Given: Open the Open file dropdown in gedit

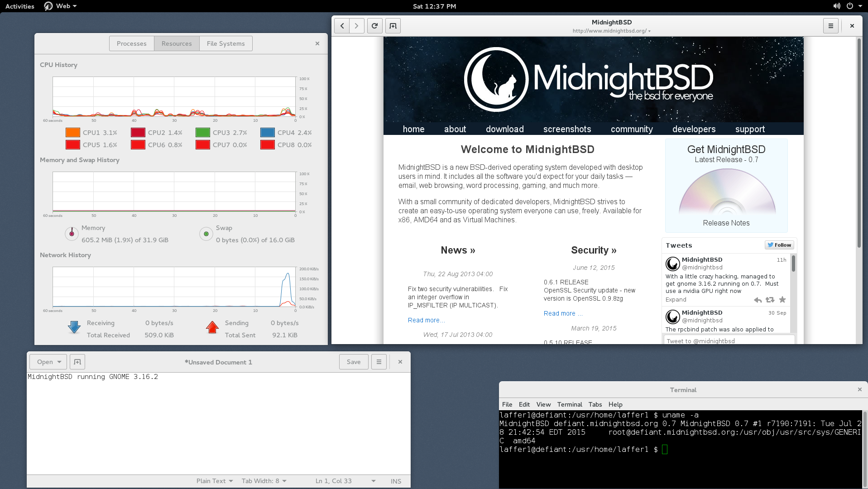Looking at the screenshot, I should 48,362.
